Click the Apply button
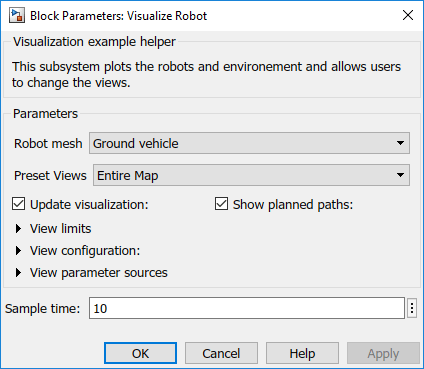 click(x=383, y=353)
